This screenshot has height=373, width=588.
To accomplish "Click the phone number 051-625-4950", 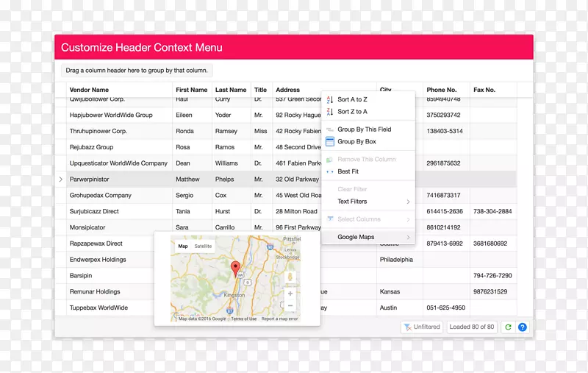I will click(x=446, y=308).
